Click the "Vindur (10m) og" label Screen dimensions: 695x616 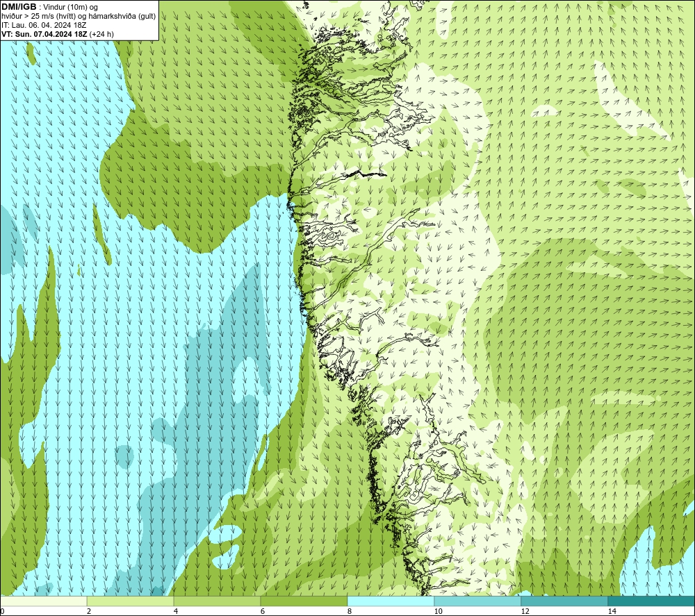[x=71, y=8]
